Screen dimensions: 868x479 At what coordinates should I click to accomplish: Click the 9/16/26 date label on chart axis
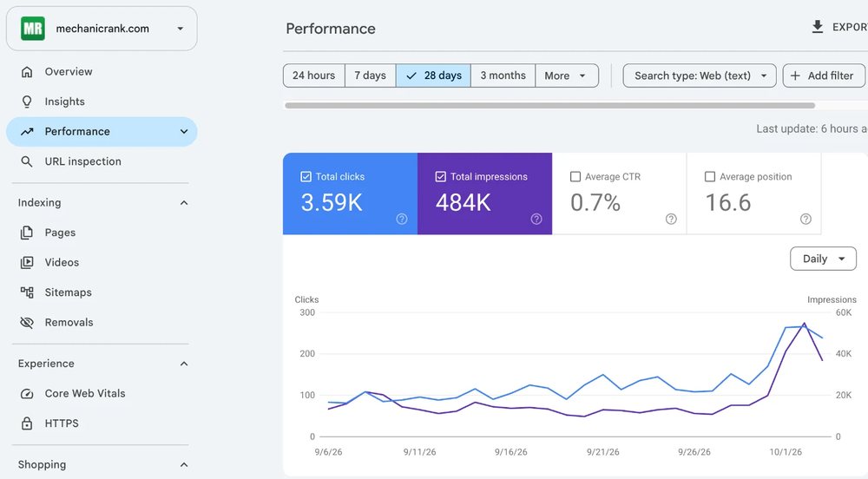click(x=511, y=452)
